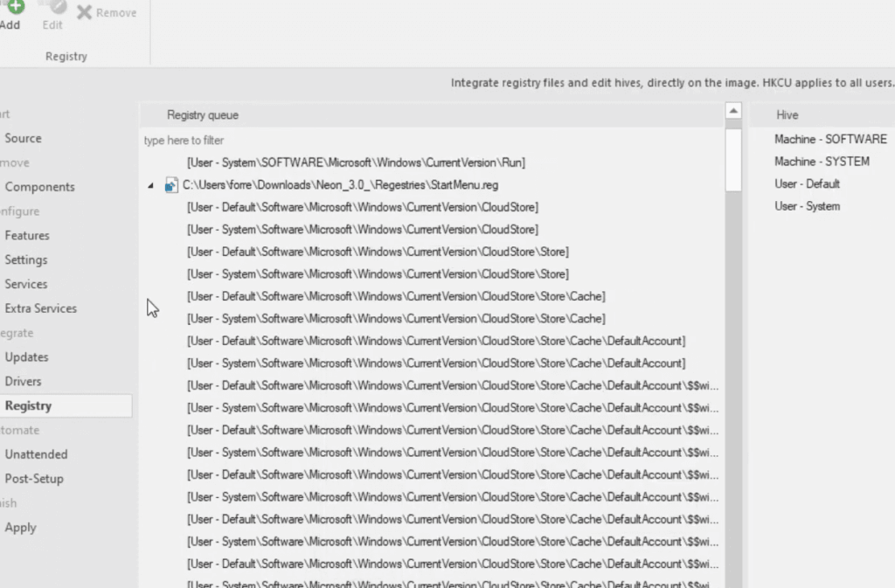Go to the Updates section
Image resolution: width=895 pixels, height=588 pixels.
[x=26, y=356]
